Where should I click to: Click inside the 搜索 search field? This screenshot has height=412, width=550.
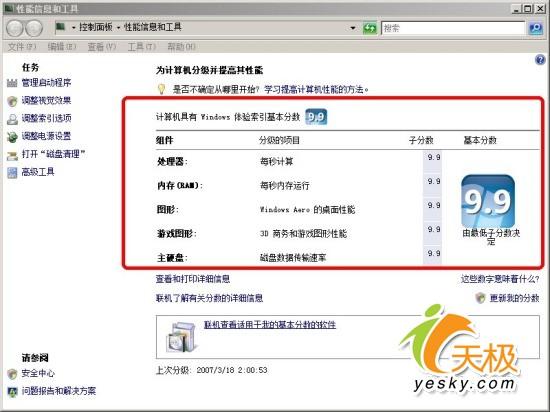pyautogui.click(x=453, y=28)
